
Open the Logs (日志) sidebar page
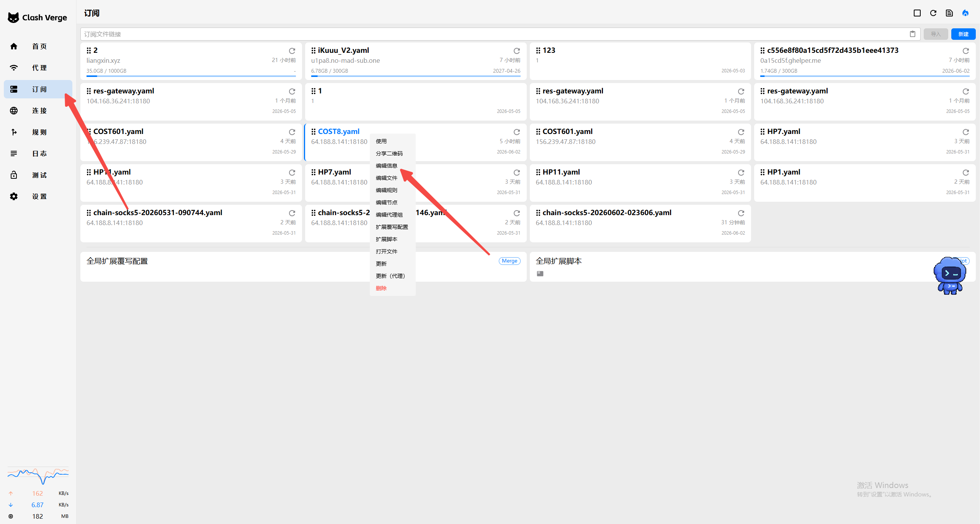coord(38,153)
